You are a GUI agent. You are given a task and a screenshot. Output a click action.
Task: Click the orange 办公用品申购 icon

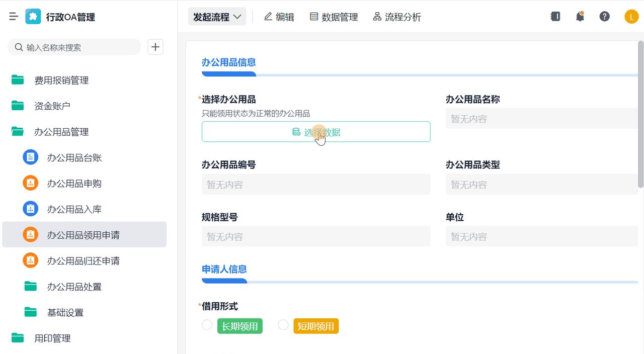point(30,183)
